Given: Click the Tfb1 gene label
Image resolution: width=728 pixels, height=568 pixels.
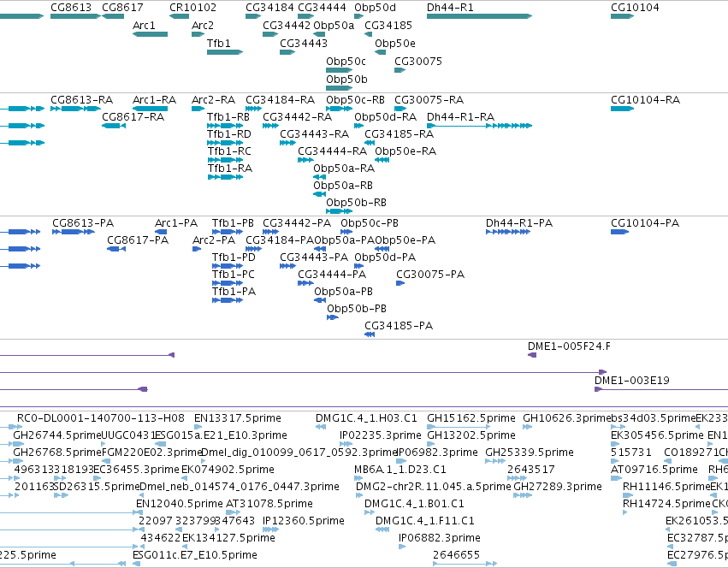Looking at the screenshot, I should coord(219,44).
